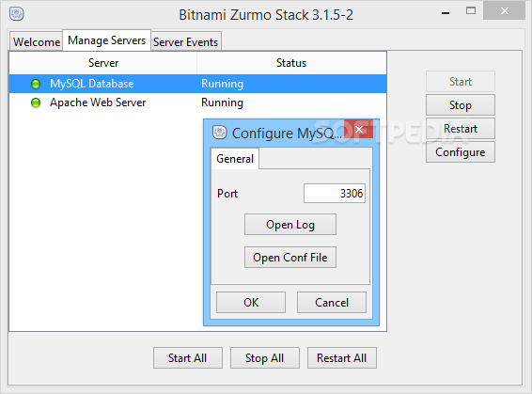Select the Manage Servers tab
Screen dimensions: 532x394
click(x=106, y=40)
